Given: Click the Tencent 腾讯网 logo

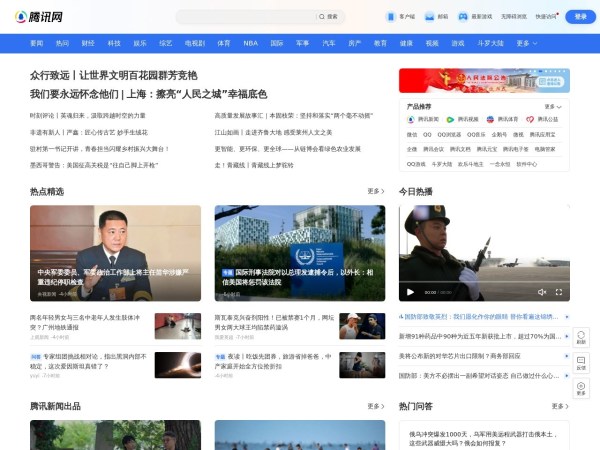Looking at the screenshot, I should [36, 17].
